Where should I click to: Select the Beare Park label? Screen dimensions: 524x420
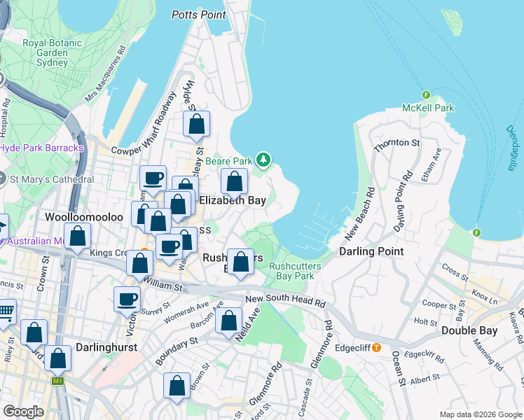click(x=229, y=161)
